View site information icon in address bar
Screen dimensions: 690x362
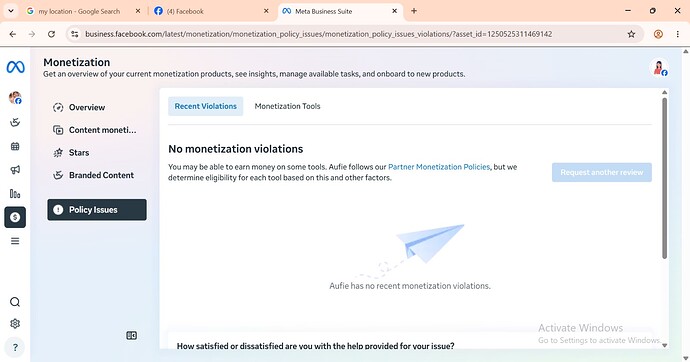point(75,34)
